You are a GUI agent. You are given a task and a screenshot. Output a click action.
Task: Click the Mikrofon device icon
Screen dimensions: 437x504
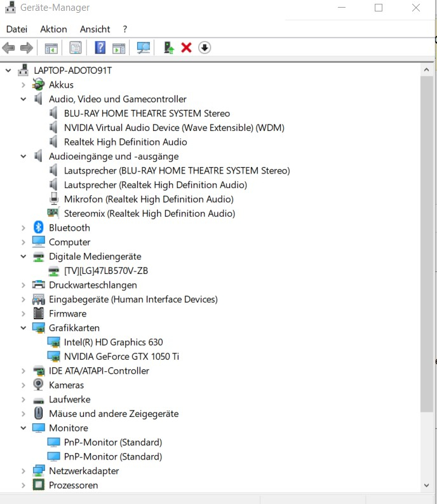click(x=54, y=199)
